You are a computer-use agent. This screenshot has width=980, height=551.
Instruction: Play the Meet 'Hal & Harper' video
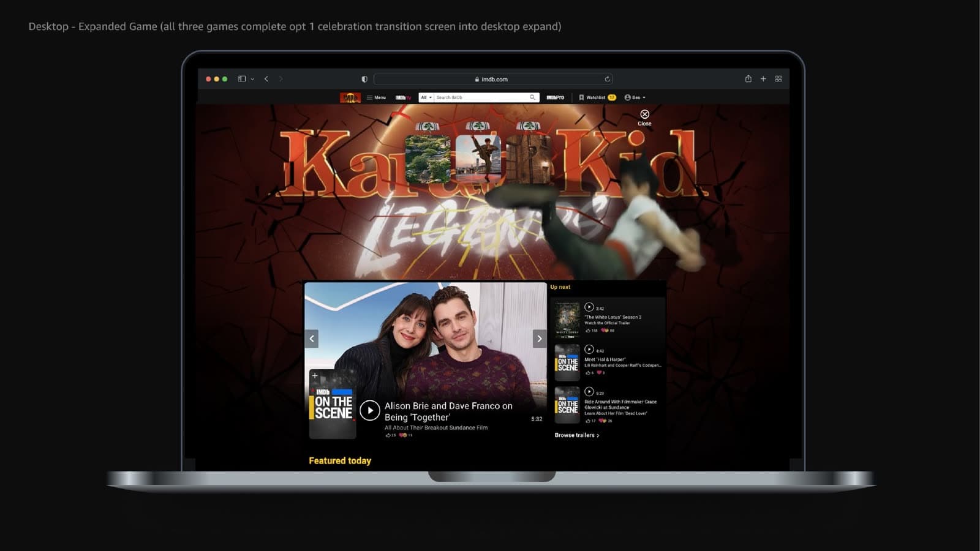tap(589, 350)
